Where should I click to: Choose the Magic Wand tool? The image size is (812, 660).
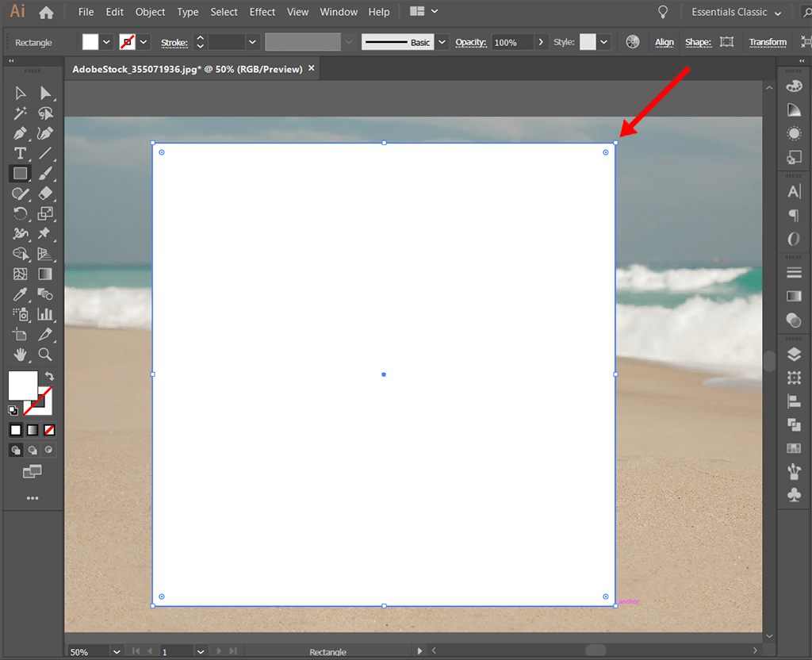pos(20,113)
